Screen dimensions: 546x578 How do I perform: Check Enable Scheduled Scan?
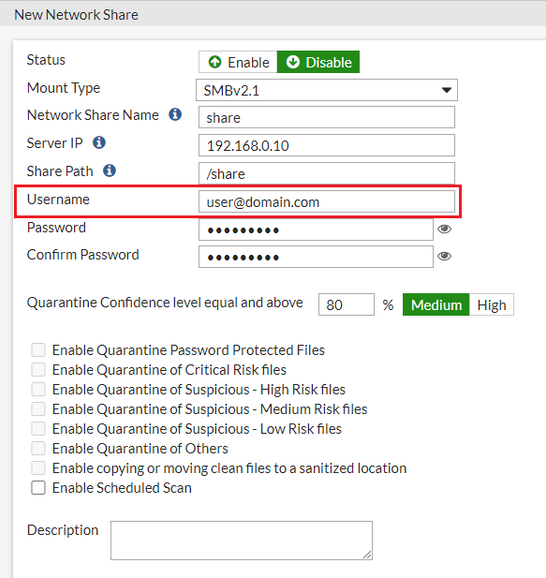point(38,488)
